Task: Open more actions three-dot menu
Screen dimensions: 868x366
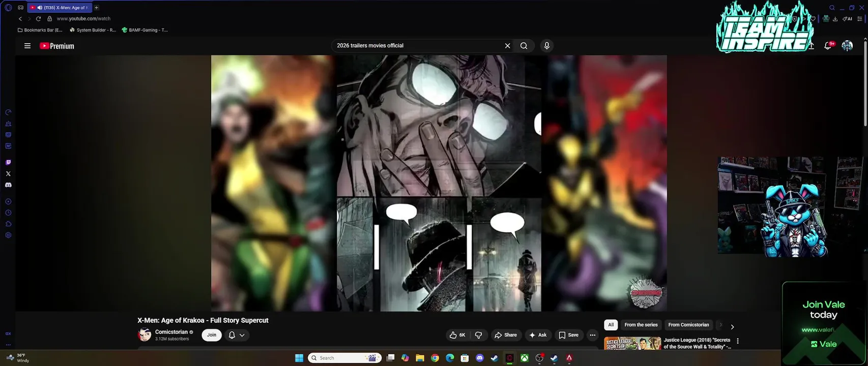Action: pyautogui.click(x=592, y=335)
